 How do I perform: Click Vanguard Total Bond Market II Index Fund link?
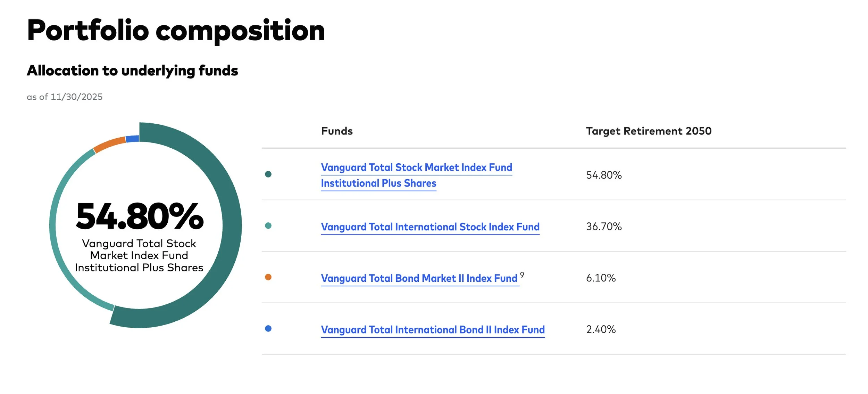419,279
